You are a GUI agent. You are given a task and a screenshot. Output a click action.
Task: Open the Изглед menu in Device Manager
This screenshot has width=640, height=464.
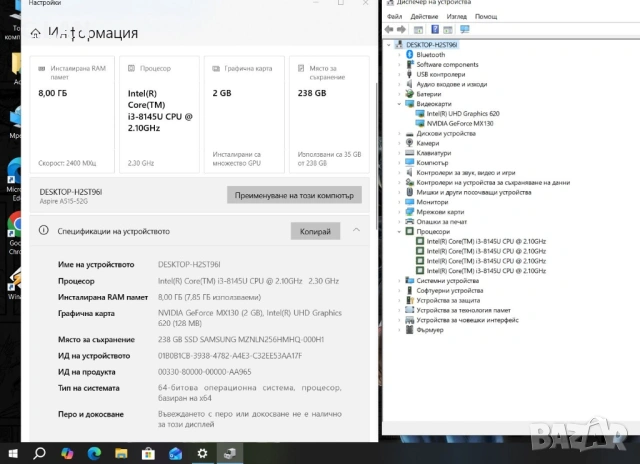[456, 16]
